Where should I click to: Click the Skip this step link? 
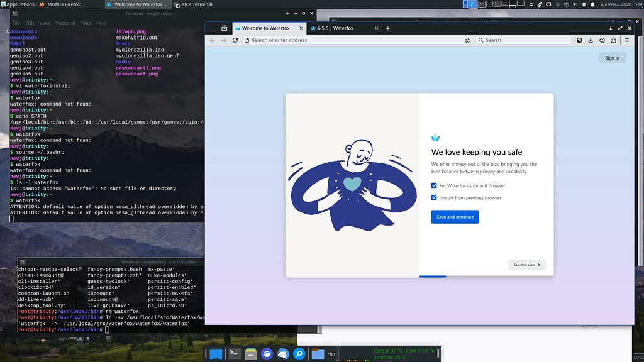click(526, 265)
